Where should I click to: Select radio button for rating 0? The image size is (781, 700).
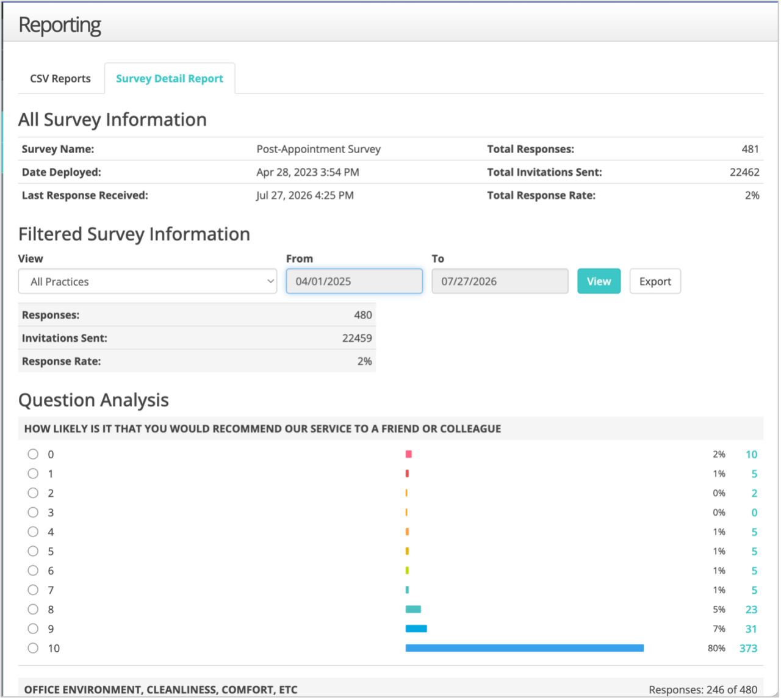pyautogui.click(x=33, y=454)
